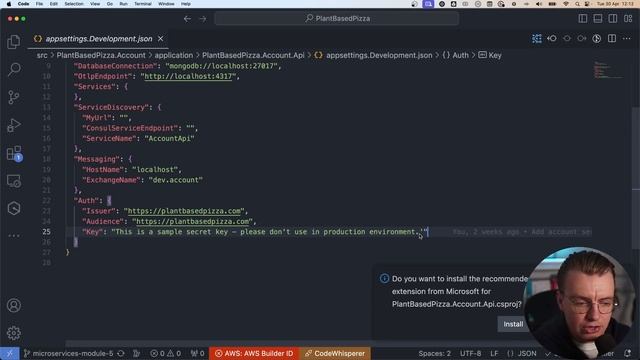Click the editor minimap preview
640x360 pixels.
[x=608, y=70]
